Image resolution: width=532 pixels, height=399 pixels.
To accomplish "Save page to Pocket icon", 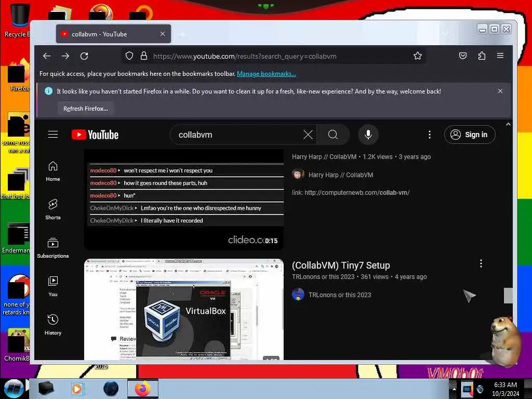I will (463, 56).
